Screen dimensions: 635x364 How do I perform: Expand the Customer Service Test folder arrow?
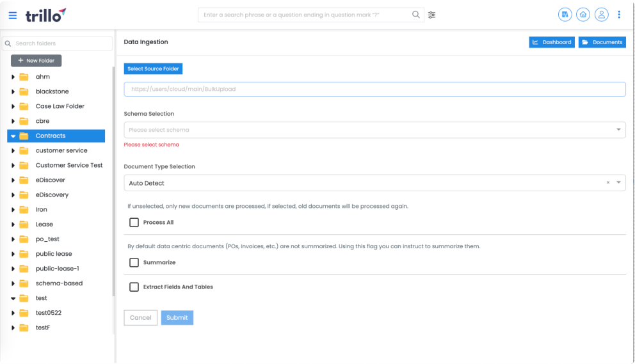tap(13, 165)
